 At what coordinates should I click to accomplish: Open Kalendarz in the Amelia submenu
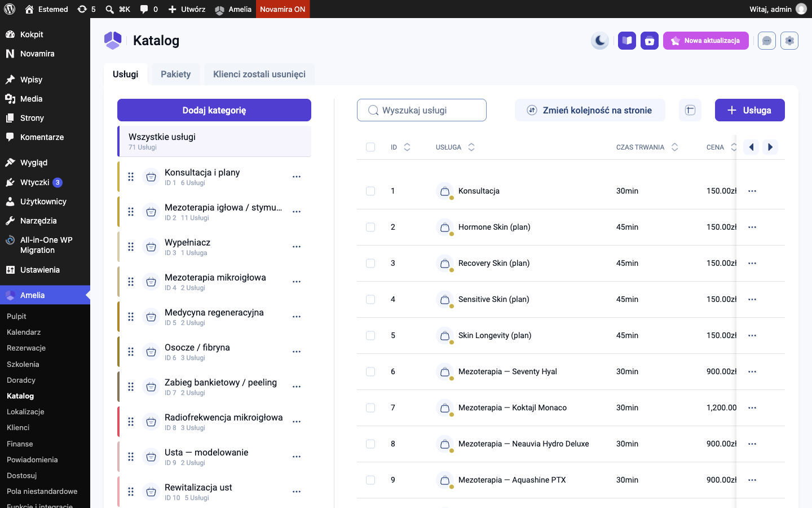24,332
